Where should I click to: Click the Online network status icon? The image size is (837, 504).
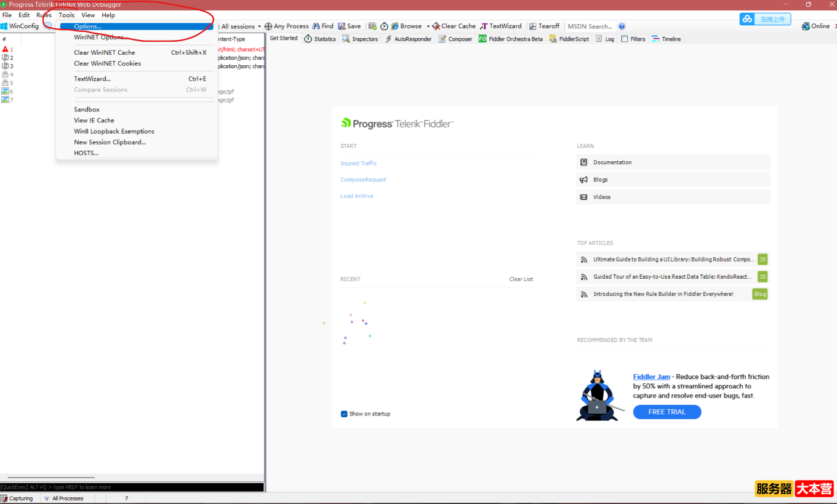click(806, 26)
